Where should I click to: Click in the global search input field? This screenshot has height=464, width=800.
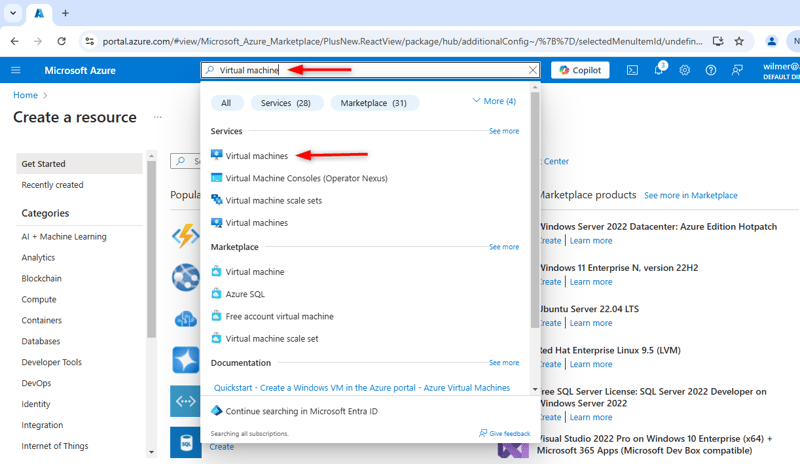pyautogui.click(x=370, y=70)
